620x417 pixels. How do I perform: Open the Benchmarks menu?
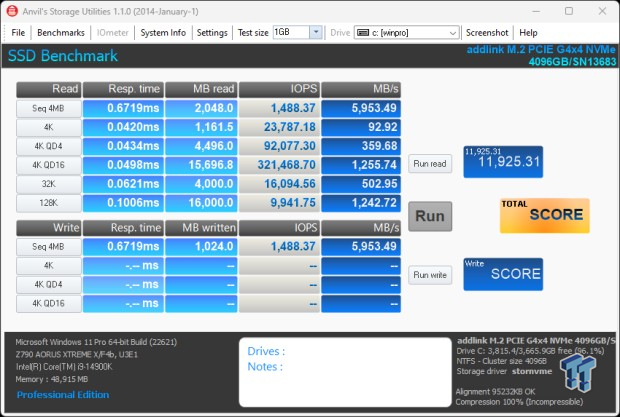(61, 32)
